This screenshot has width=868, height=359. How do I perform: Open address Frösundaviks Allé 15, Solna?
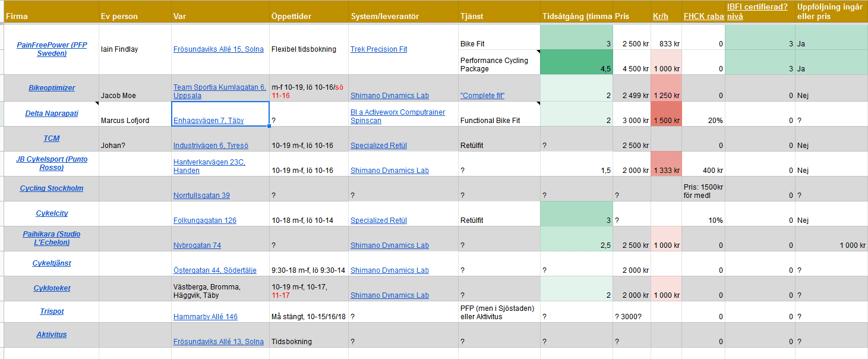[x=219, y=49]
